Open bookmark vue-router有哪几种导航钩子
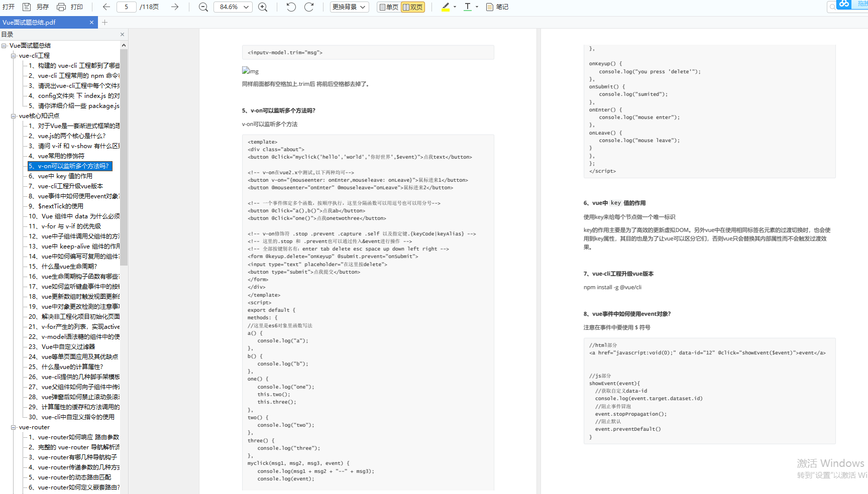The height and width of the screenshot is (494, 868). tap(73, 457)
